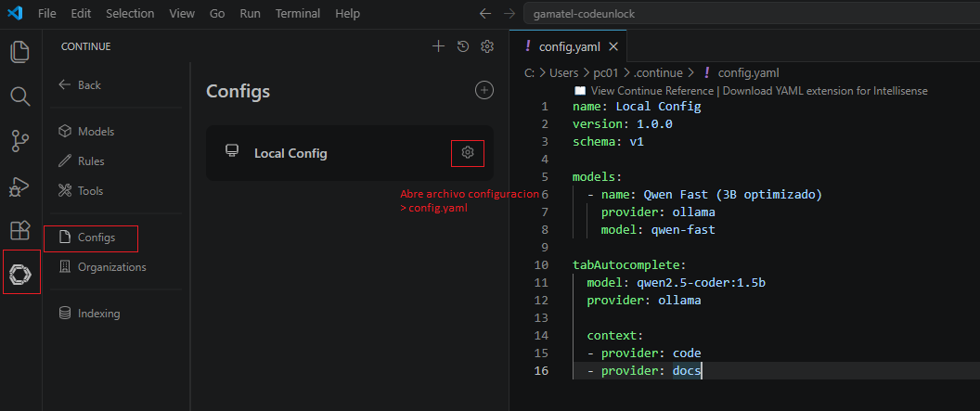The width and height of the screenshot is (980, 411).
Task: Click the C: breadcrumb segment
Action: [x=529, y=72]
